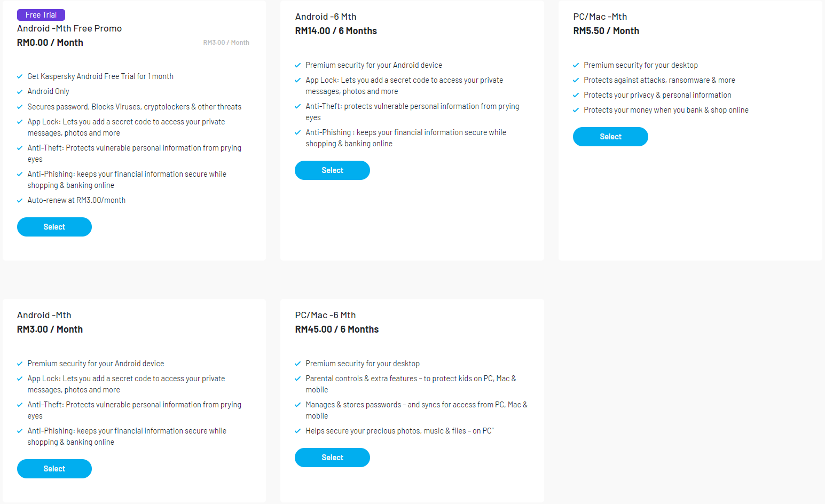Pick Select on the PC/Mac -6 Mth plan

(332, 458)
